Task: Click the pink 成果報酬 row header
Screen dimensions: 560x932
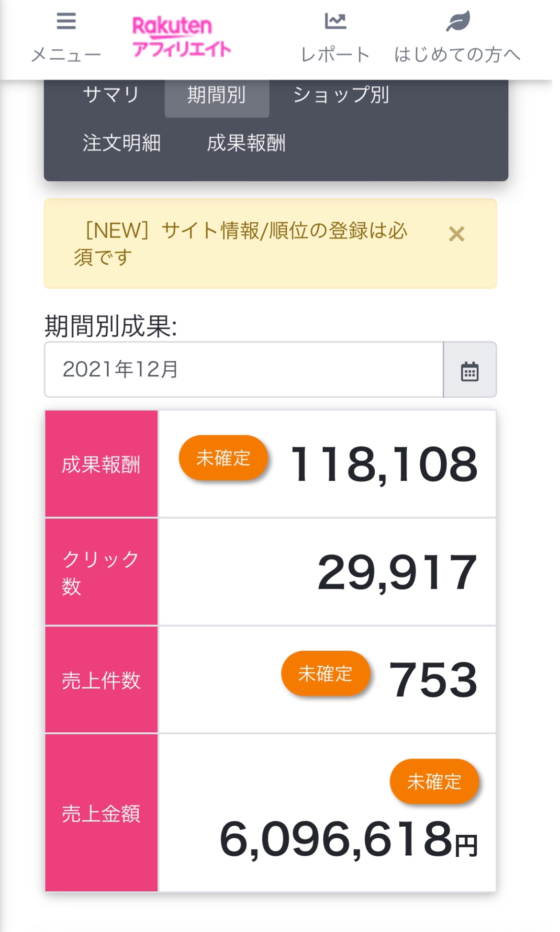Action: [x=101, y=464]
